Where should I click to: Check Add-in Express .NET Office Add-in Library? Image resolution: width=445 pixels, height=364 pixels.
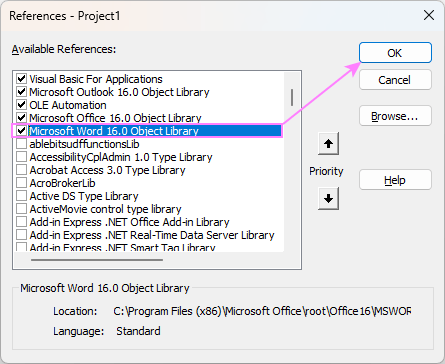(21, 222)
